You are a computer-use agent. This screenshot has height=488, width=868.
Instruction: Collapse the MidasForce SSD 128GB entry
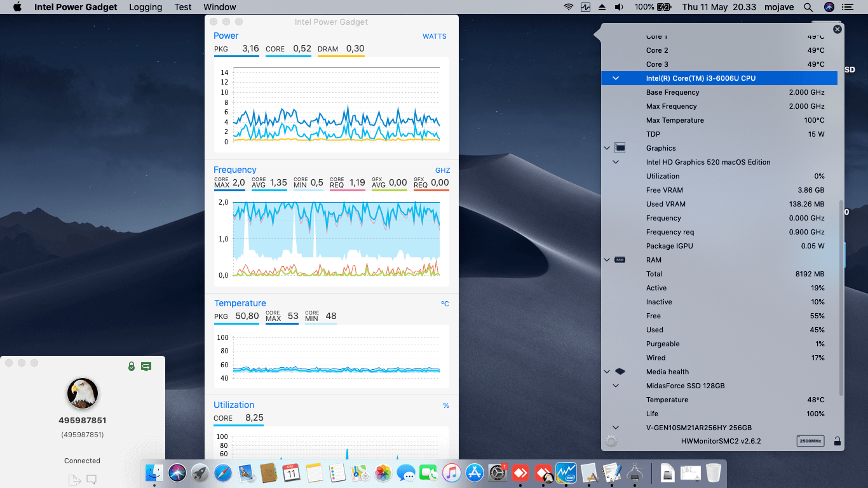[615, 386]
